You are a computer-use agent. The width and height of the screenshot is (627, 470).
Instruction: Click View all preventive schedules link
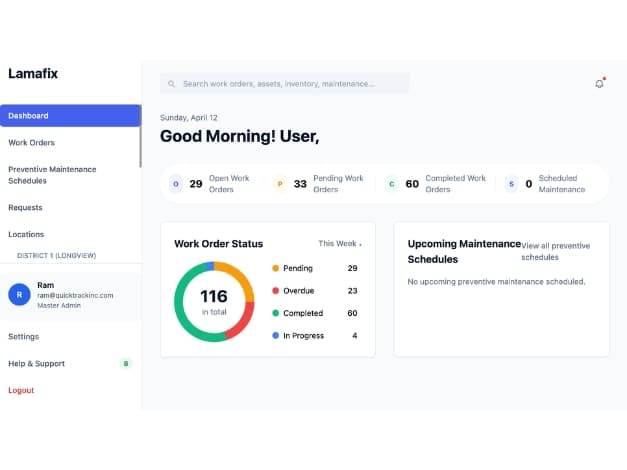point(555,251)
